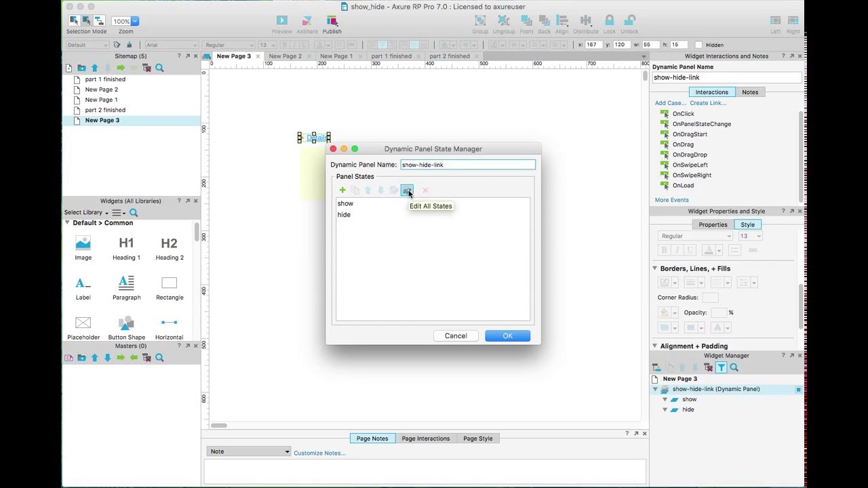Collapse the show-hide-link dynamic panel tree
This screenshot has width=868, height=488.
(x=654, y=389)
